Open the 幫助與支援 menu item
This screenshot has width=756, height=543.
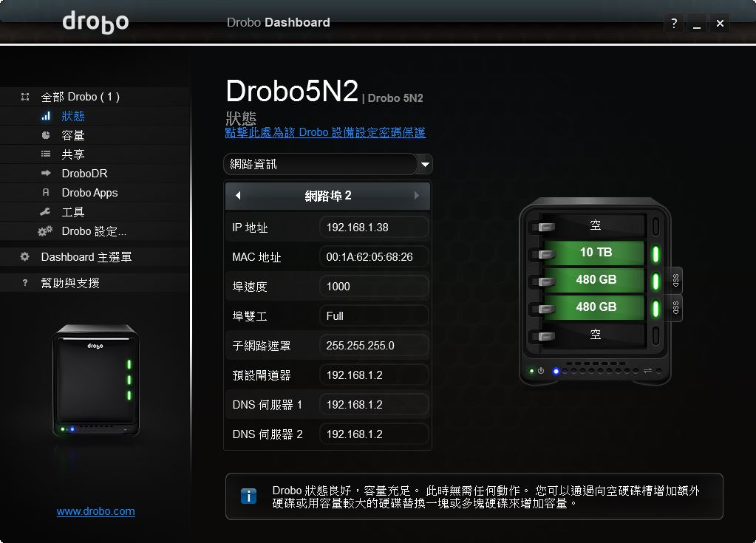tap(69, 283)
